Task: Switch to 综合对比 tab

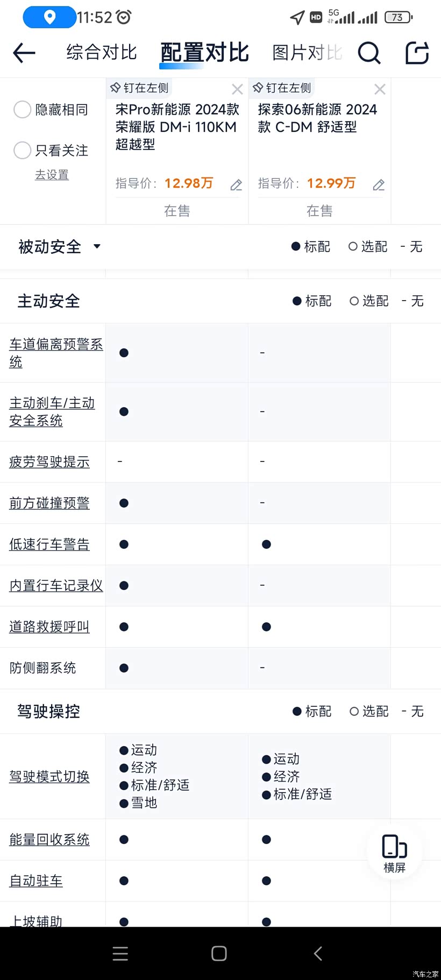Action: click(102, 53)
